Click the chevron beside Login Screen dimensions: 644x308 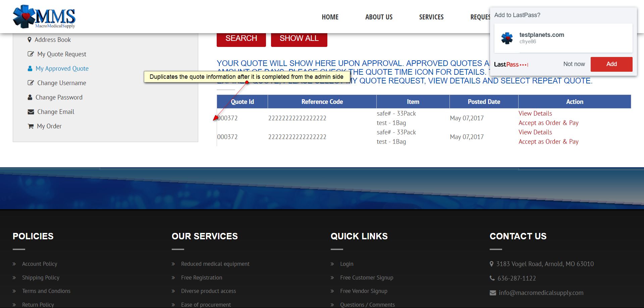(332, 264)
